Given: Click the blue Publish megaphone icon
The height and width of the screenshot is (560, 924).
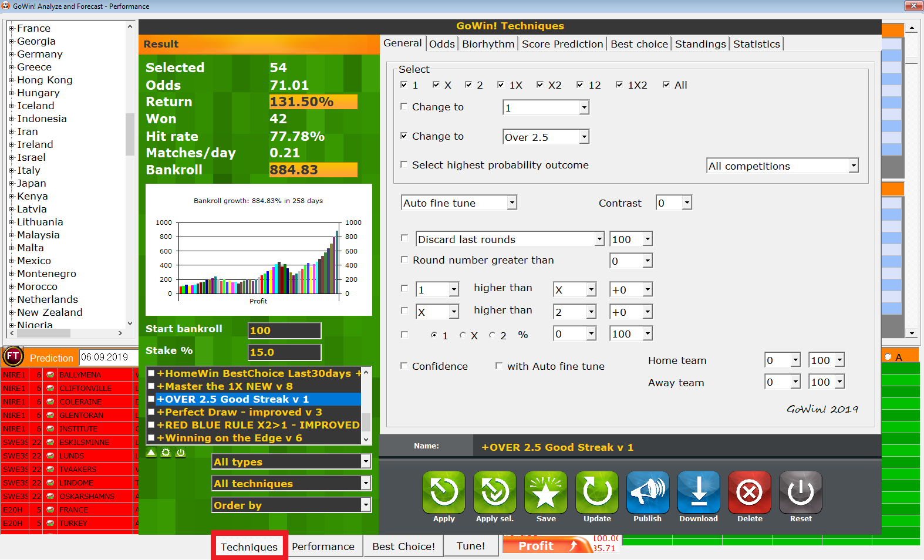Looking at the screenshot, I should tap(648, 492).
